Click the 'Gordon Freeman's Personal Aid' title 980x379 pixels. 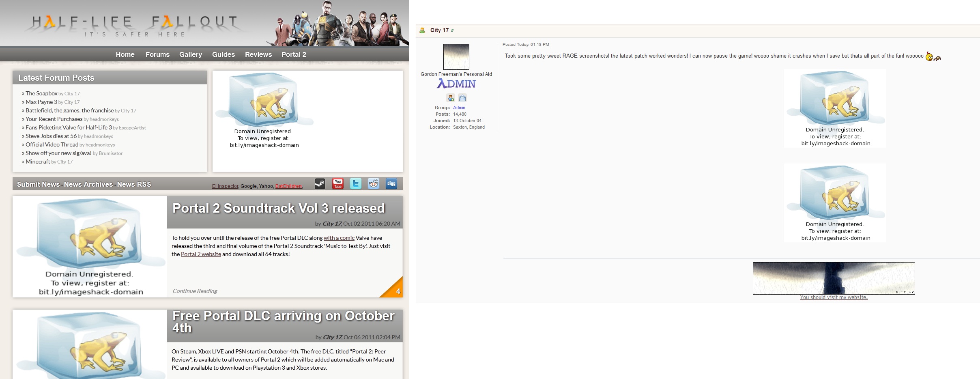[x=456, y=74]
